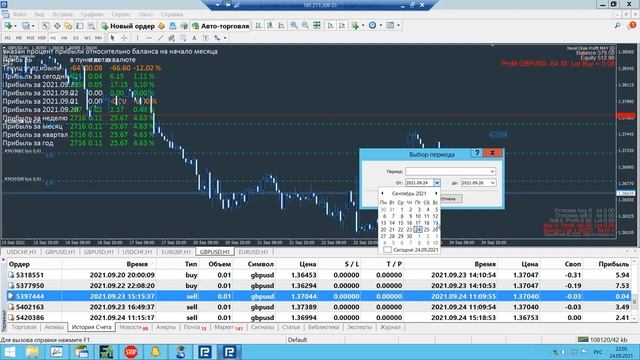Sort by Символ column header

pyautogui.click(x=260, y=264)
